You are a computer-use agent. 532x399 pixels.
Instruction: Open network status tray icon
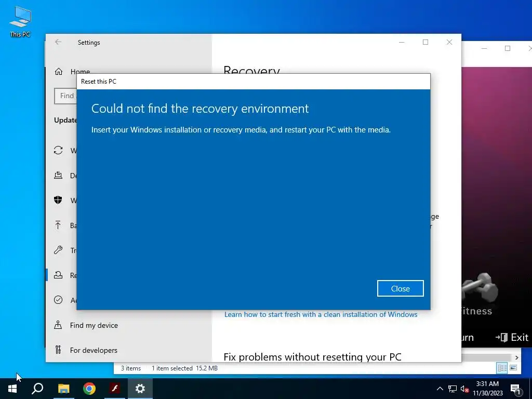[x=453, y=389]
